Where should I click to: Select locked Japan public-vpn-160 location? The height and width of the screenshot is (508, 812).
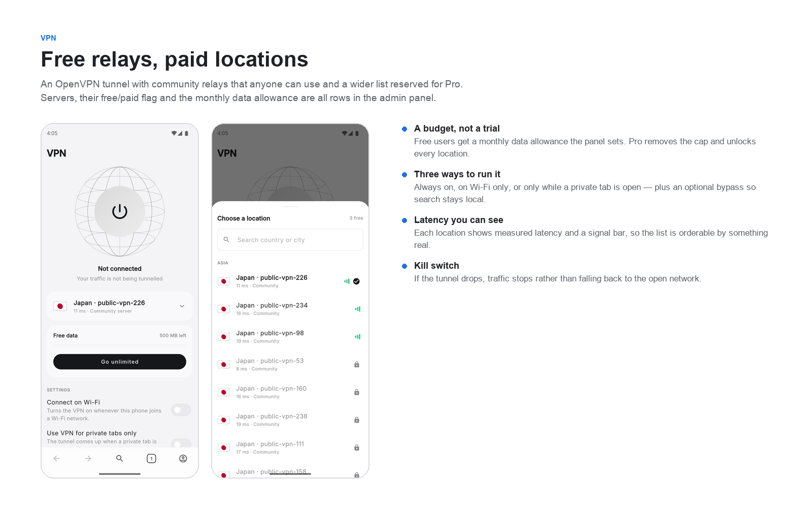[x=290, y=392]
